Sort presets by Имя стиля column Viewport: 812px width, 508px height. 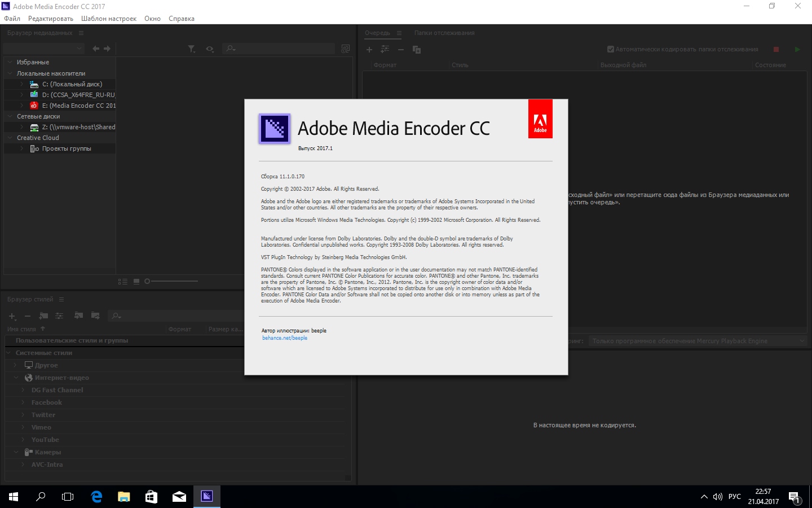[x=21, y=329]
